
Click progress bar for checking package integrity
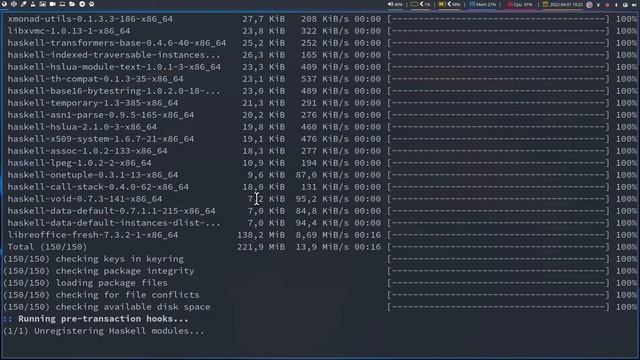point(498,271)
